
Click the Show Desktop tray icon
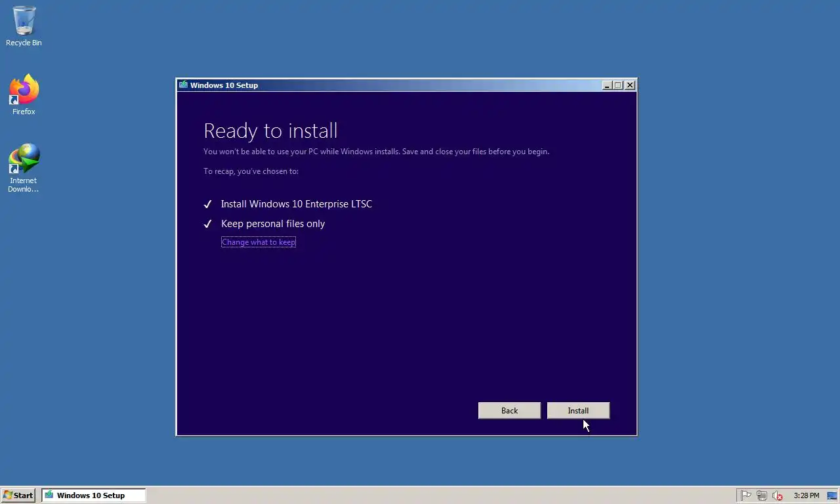pyautogui.click(x=832, y=495)
